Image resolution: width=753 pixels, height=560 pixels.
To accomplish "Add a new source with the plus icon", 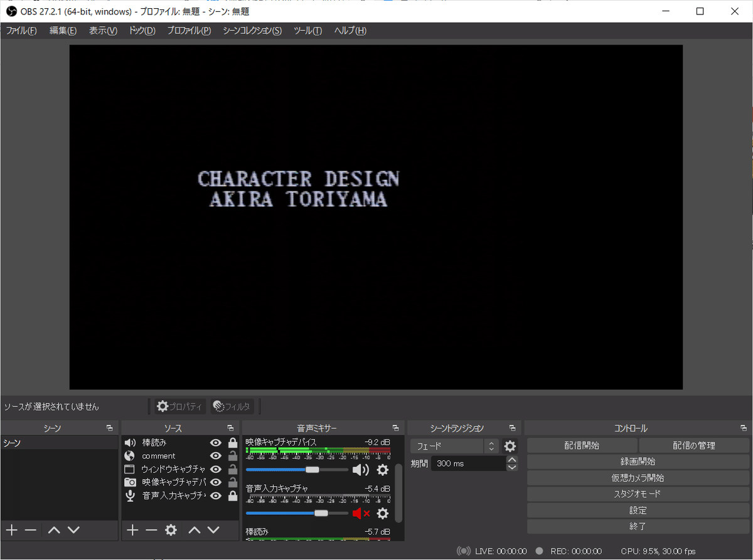I will [x=132, y=530].
